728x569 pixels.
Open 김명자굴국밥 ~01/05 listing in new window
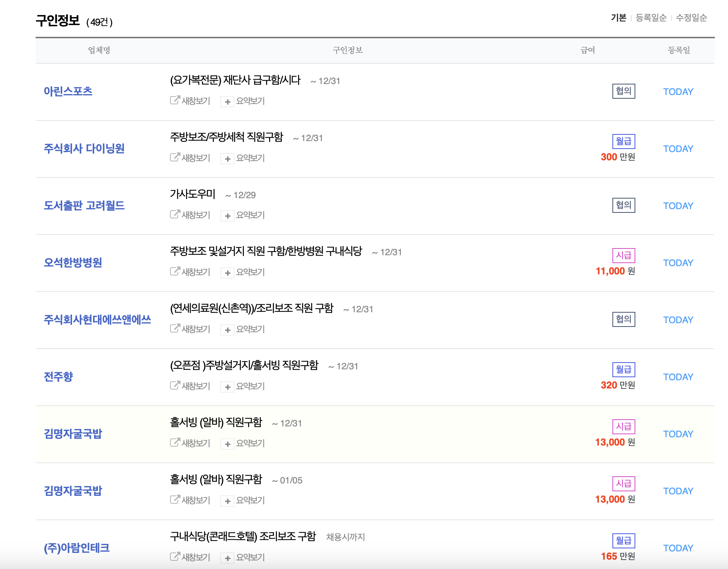click(x=190, y=500)
